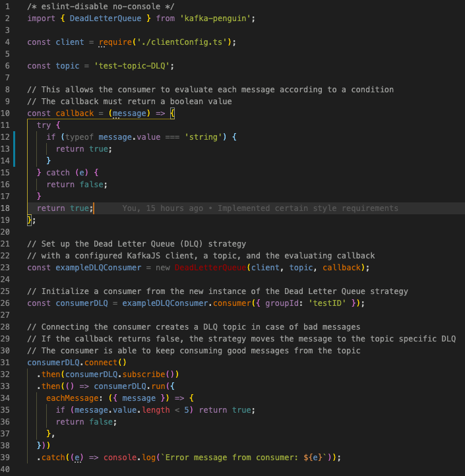Click the 'testID' string on line 26

327,303
